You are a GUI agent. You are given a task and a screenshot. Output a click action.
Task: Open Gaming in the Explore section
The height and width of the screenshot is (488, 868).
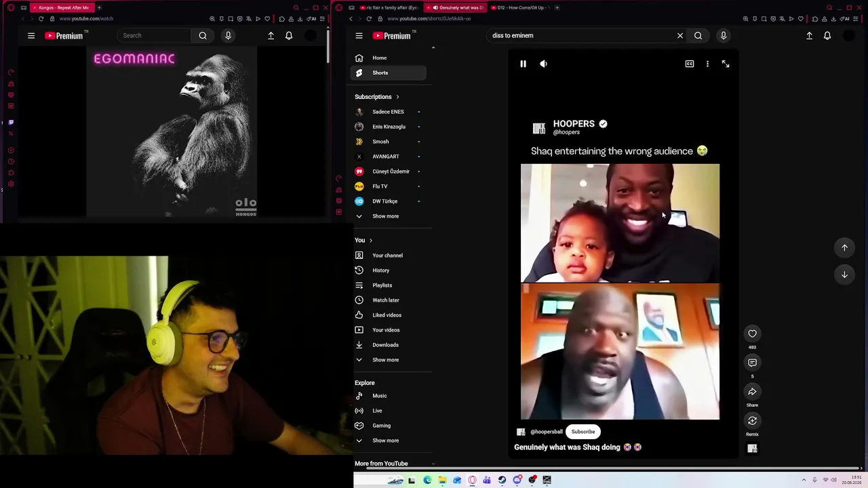click(x=389, y=426)
